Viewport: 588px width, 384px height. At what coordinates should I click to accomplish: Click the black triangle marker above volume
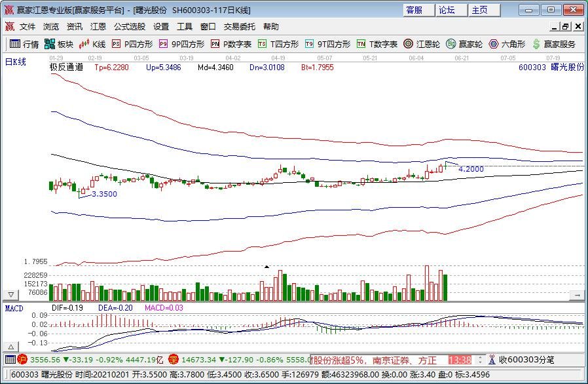point(266,267)
